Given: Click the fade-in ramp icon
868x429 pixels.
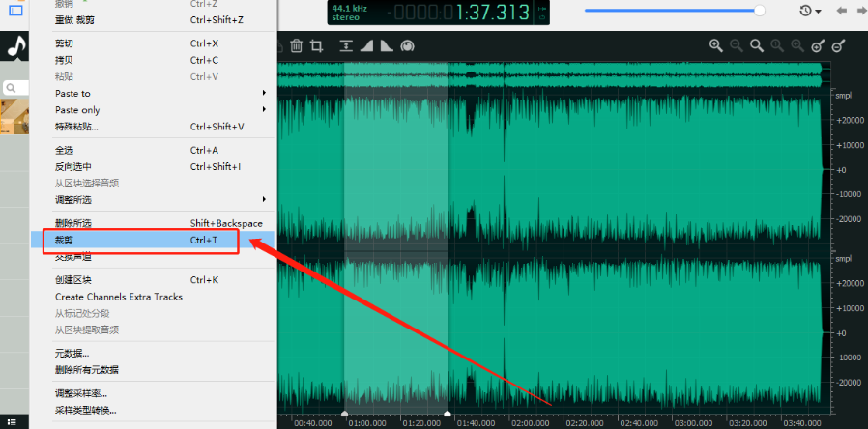Looking at the screenshot, I should pos(366,45).
